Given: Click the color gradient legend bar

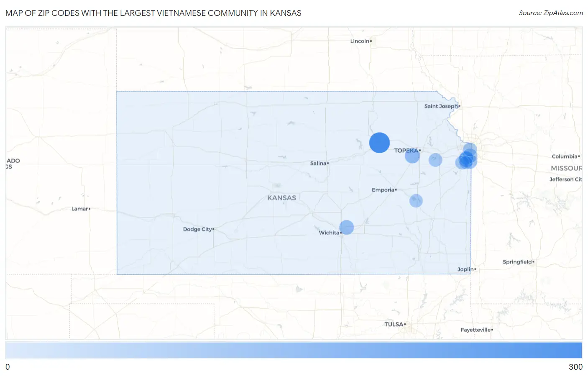Looking at the screenshot, I should [294, 350].
